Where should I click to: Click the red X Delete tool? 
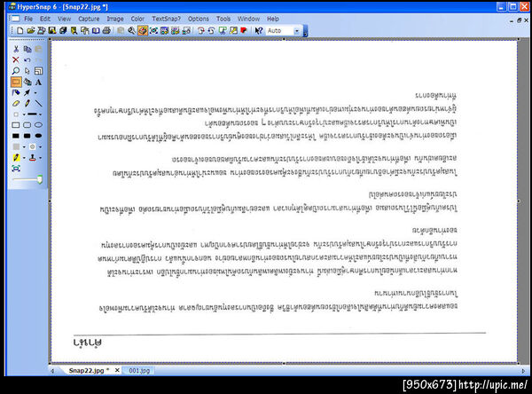click(x=16, y=60)
